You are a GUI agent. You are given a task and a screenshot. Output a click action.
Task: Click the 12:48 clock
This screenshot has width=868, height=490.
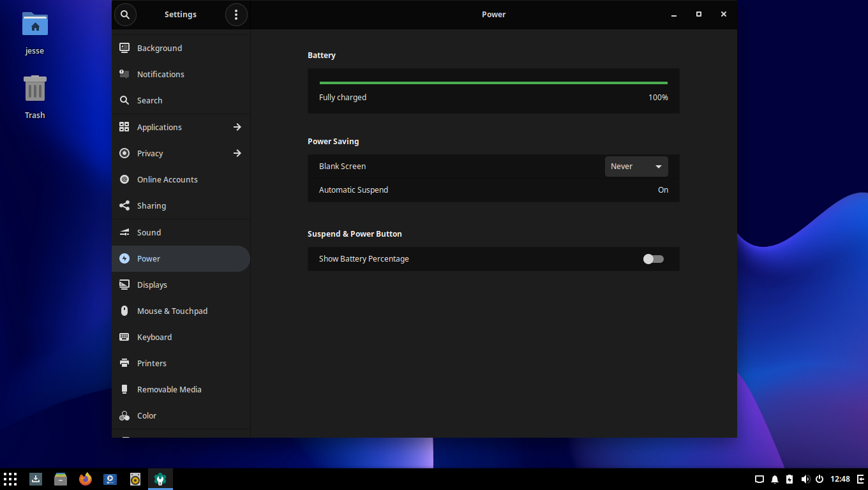(841, 479)
